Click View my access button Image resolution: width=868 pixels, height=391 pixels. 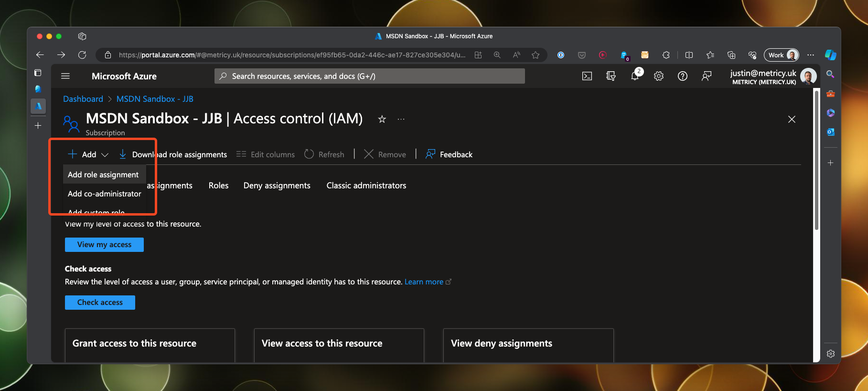click(x=104, y=245)
